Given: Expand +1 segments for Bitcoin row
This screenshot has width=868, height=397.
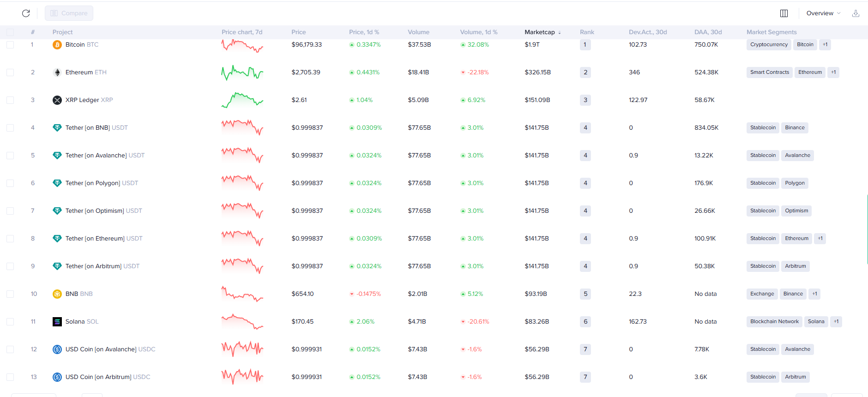Looking at the screenshot, I should click(x=825, y=45).
